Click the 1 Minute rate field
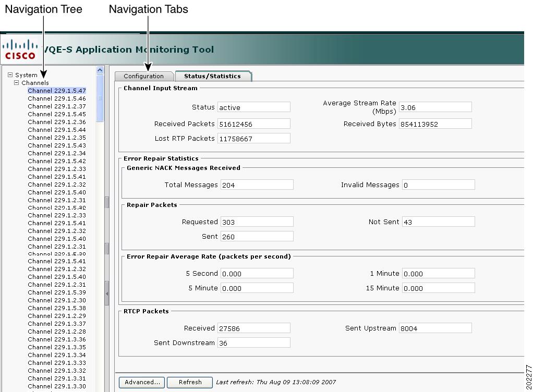Viewport: 533px width, 392px height. pos(439,274)
